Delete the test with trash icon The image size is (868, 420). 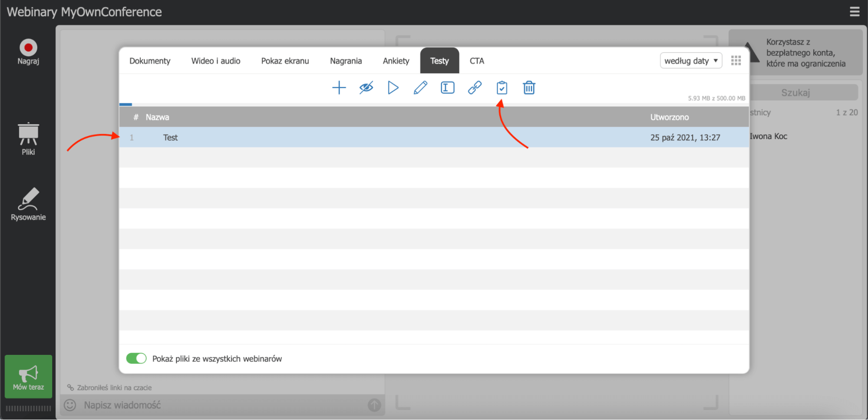click(x=529, y=88)
